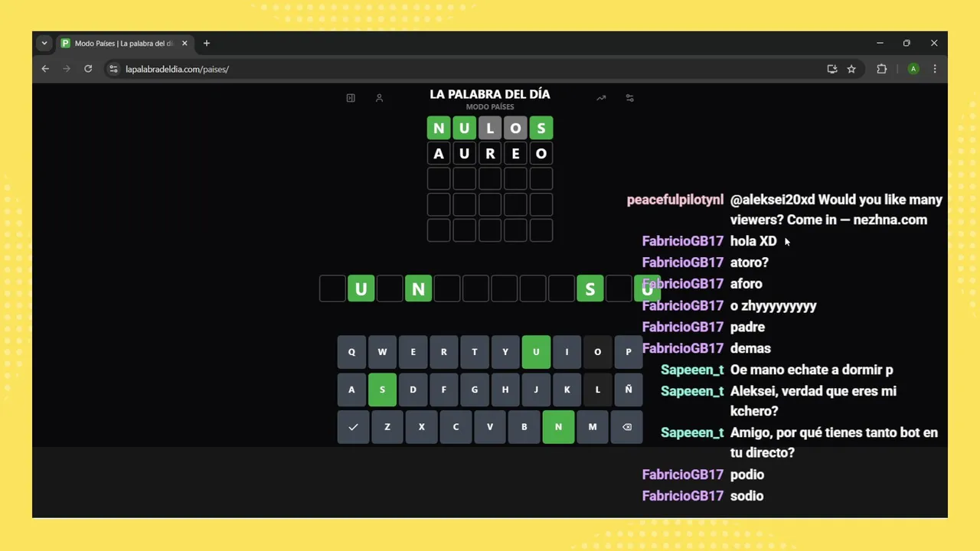Install app icon in address bar

[832, 69]
